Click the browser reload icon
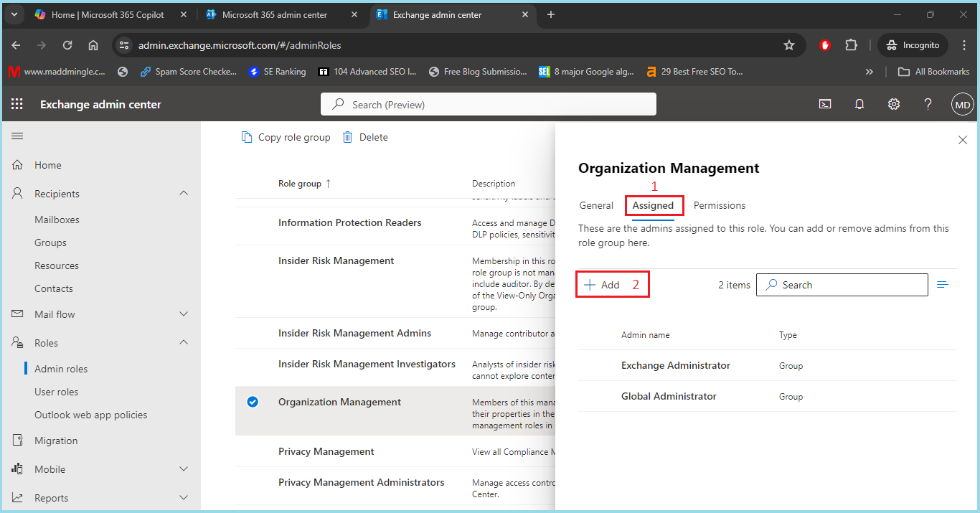Image resolution: width=980 pixels, height=513 pixels. point(67,45)
